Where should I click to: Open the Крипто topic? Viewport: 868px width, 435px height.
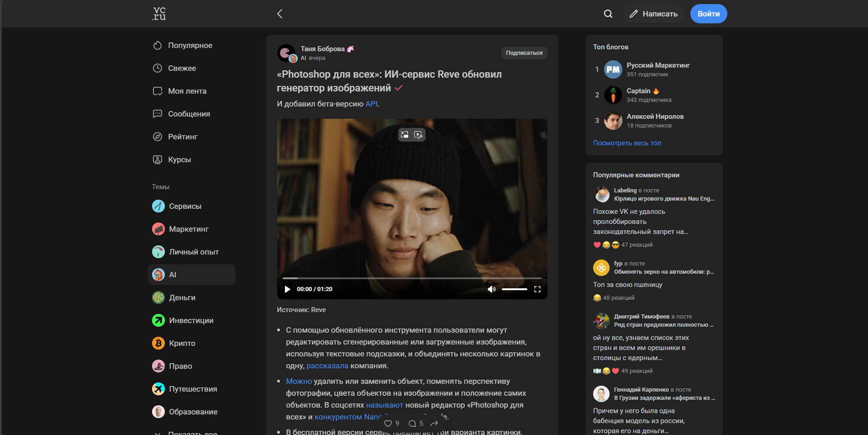tap(182, 343)
